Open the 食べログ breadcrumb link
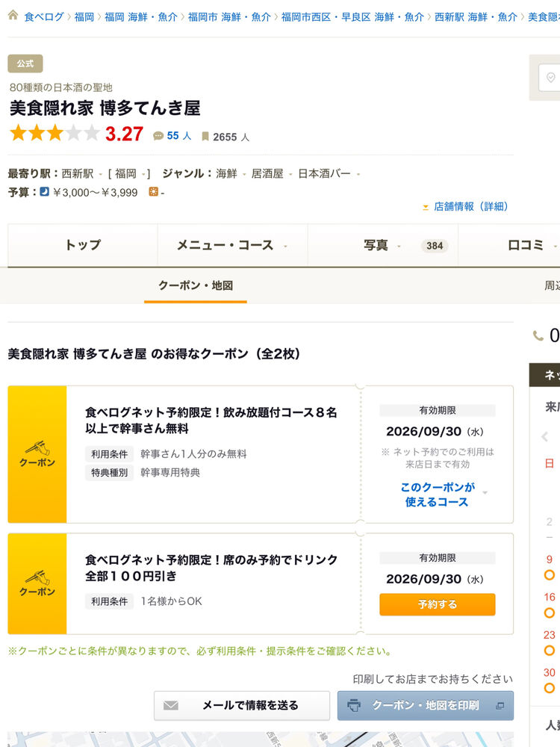 44,17
